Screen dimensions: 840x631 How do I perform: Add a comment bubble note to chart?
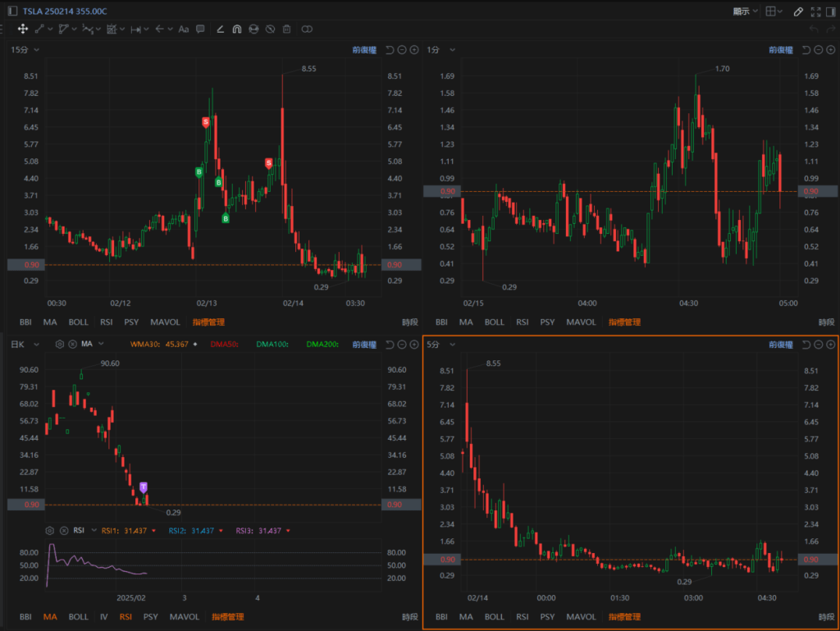click(200, 29)
